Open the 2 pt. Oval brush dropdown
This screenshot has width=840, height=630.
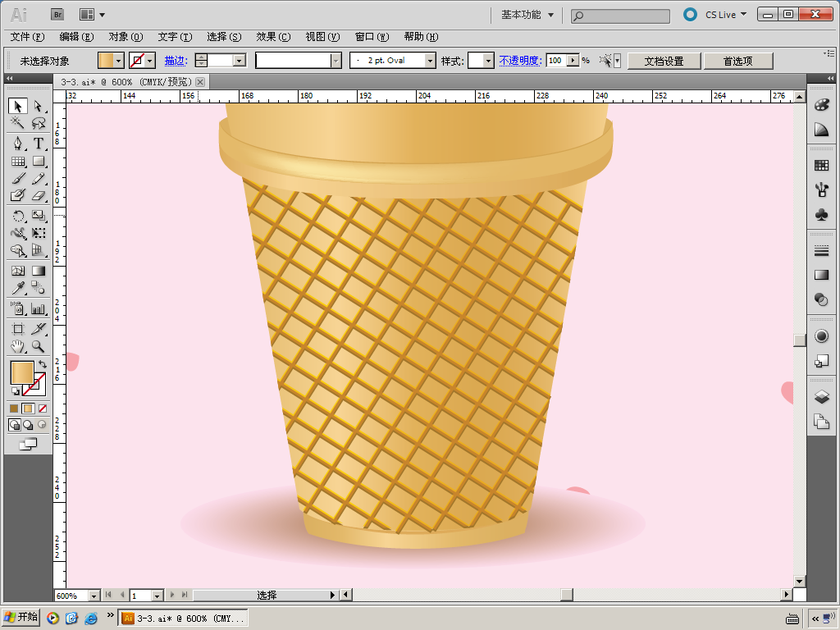click(430, 61)
